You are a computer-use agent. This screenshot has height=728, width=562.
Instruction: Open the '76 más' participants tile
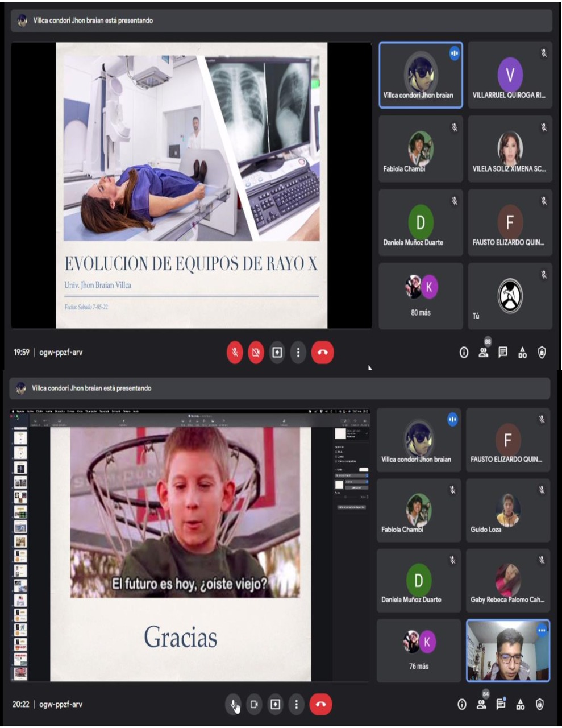[419, 651]
